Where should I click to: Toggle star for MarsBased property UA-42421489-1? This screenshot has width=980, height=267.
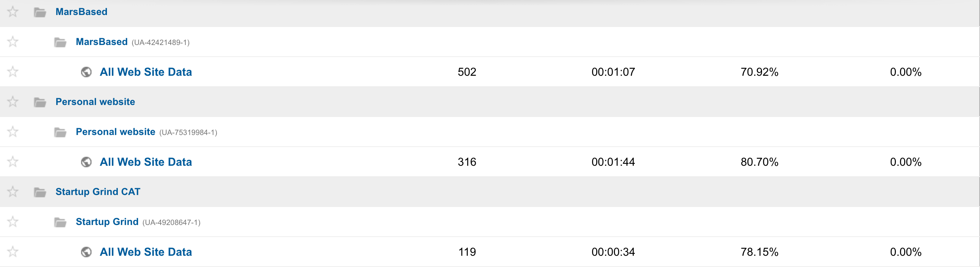pos(12,42)
